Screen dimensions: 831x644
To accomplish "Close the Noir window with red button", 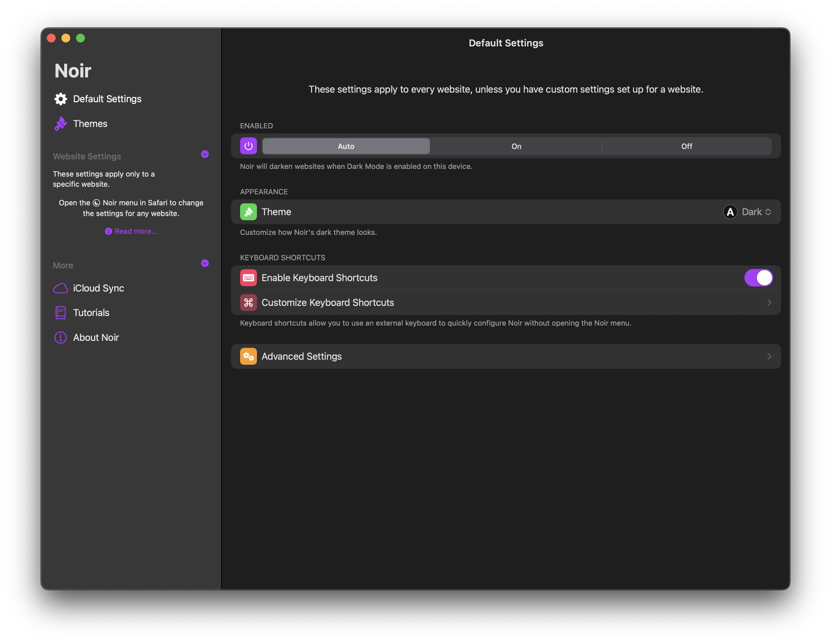I will click(x=51, y=38).
